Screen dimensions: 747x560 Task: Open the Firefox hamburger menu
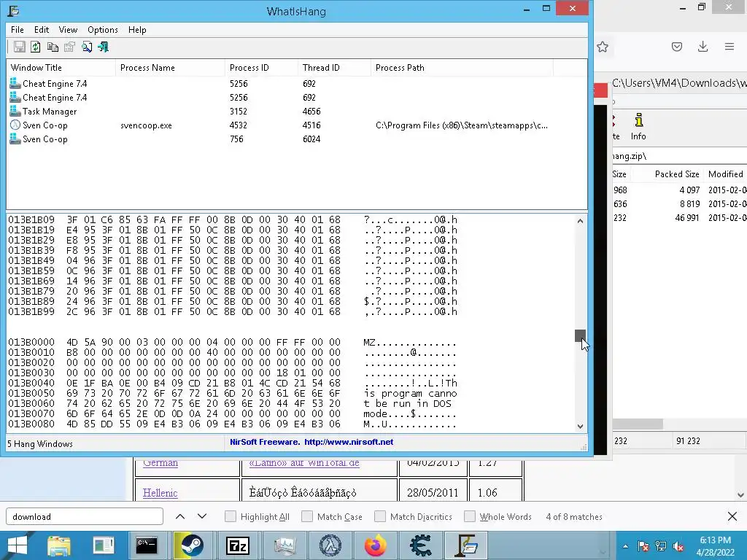click(x=729, y=47)
